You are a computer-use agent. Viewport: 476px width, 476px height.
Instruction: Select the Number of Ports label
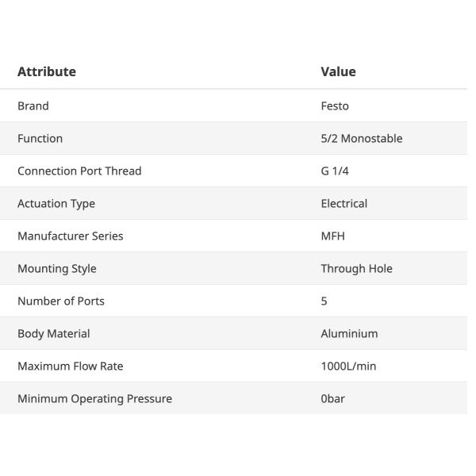tap(61, 301)
